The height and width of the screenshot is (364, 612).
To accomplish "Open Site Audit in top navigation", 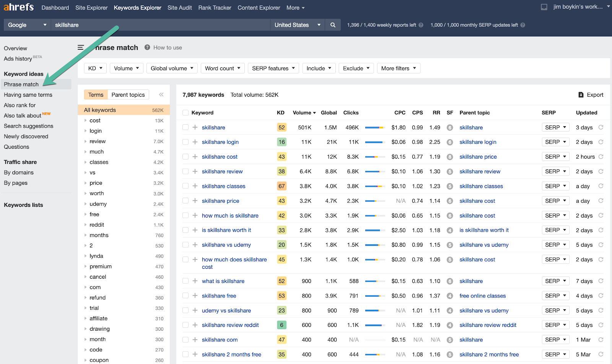I will tap(180, 8).
